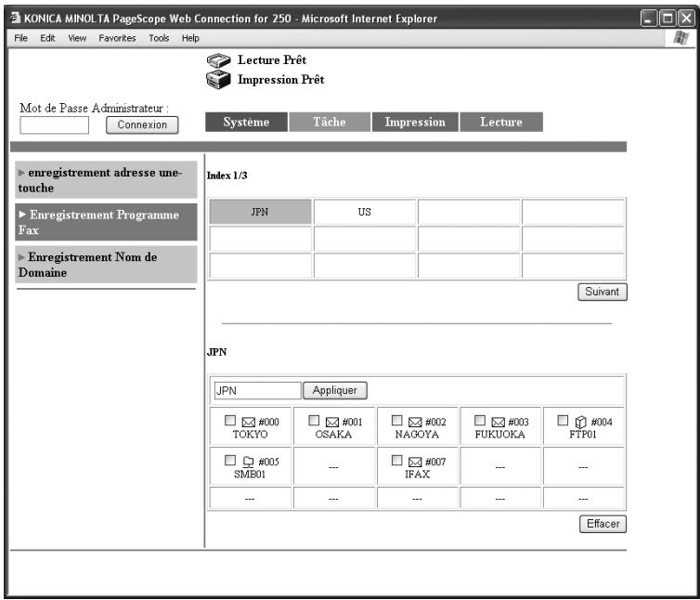
Task: Check the box for #003 FUKUOKA
Action: [480, 421]
